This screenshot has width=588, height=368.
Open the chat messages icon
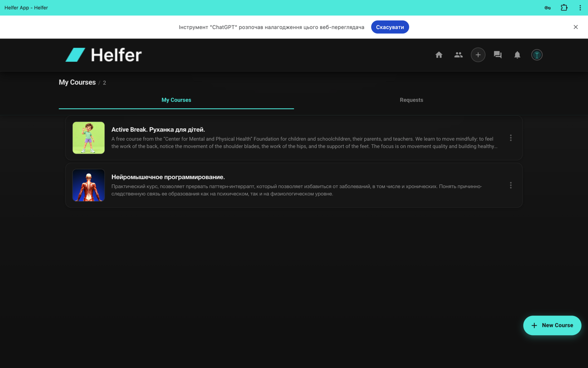coord(498,55)
